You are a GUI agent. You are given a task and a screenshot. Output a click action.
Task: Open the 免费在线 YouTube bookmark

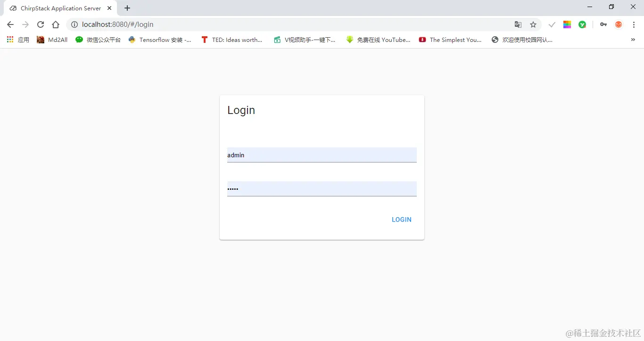(378, 40)
